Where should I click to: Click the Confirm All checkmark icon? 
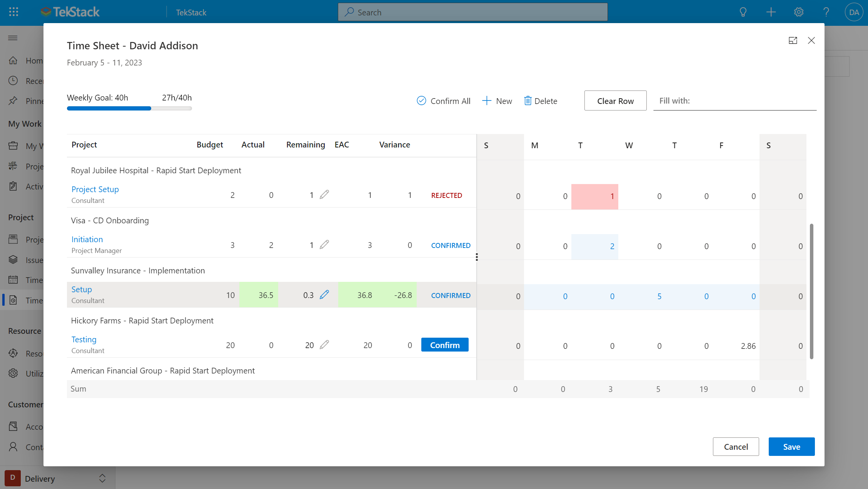421,101
